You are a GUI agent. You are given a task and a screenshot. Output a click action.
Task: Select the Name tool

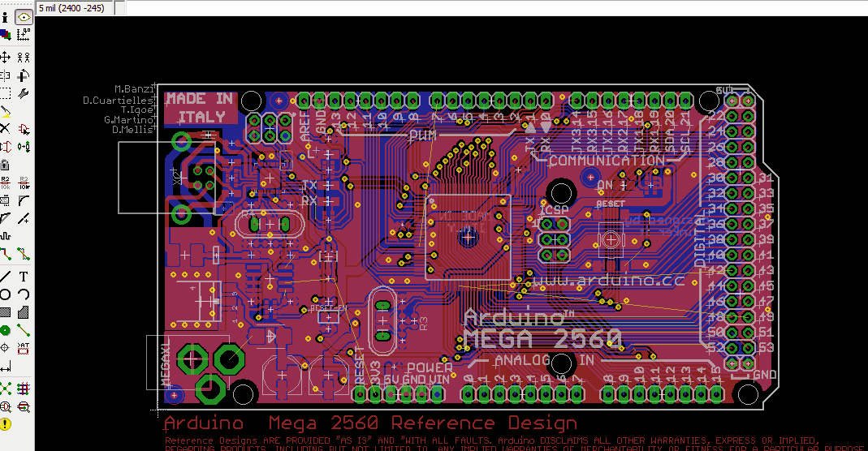pyautogui.click(x=5, y=183)
